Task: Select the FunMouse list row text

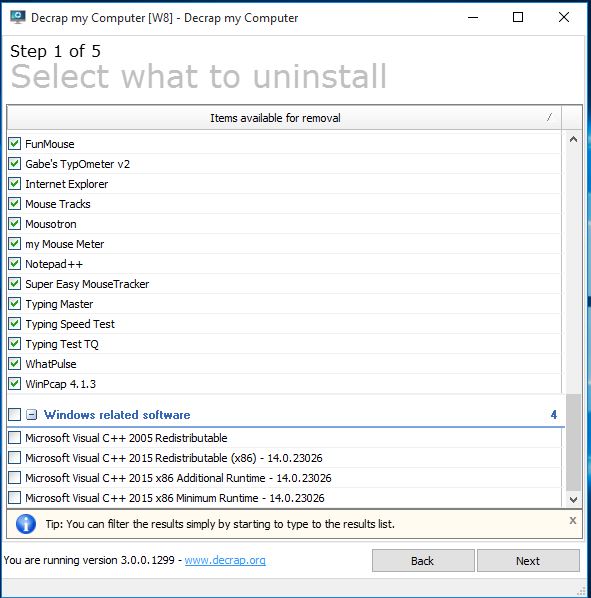Action: pyautogui.click(x=50, y=144)
